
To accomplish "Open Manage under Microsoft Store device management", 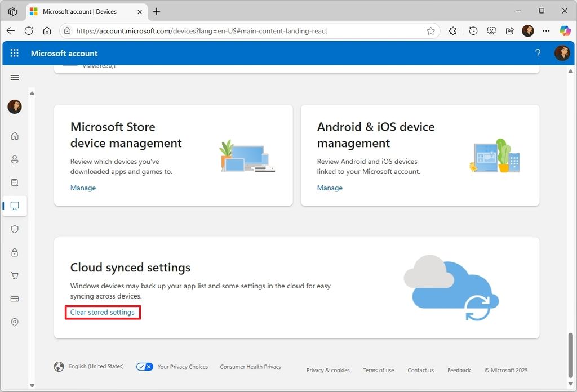I will click(x=83, y=188).
